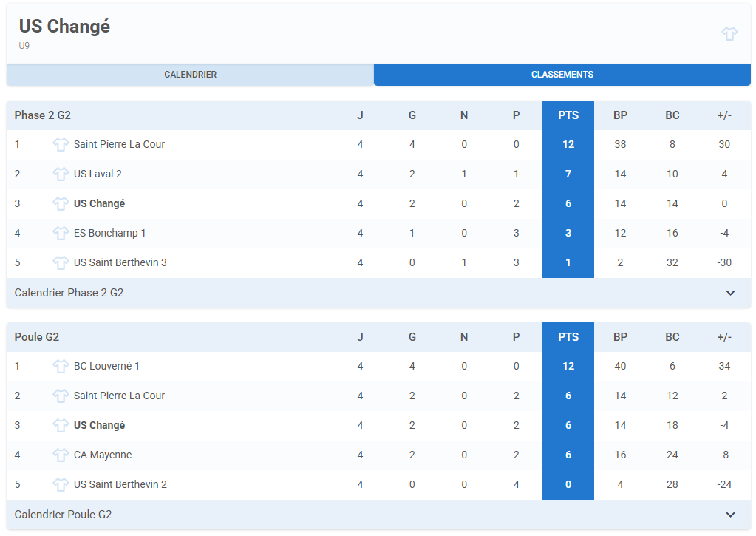This screenshot has width=756, height=536.
Task: Click the ES Bonchamp 1 team name
Action: (109, 233)
